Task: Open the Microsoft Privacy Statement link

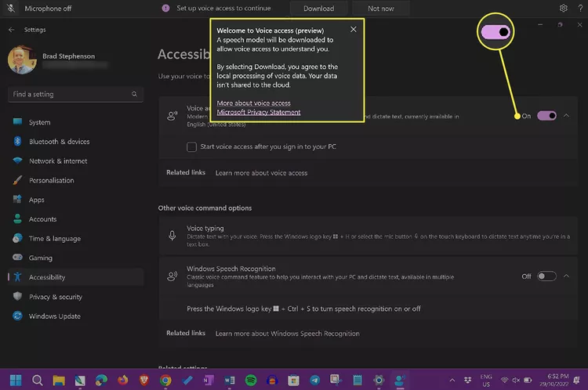Action: [259, 112]
